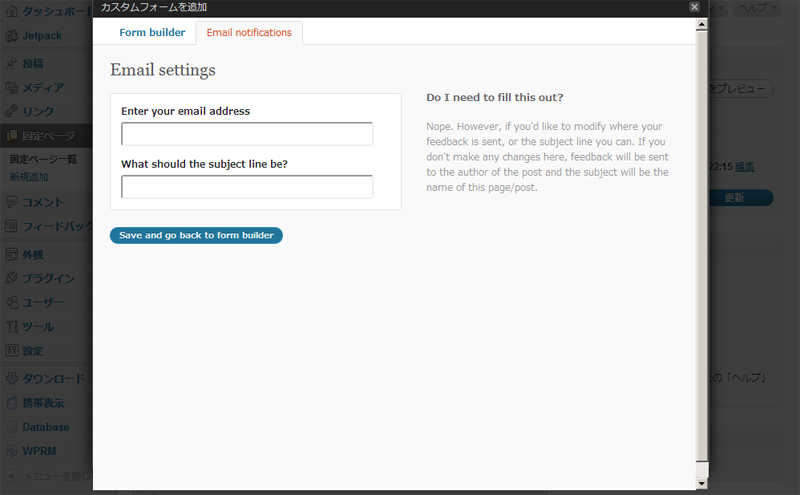Focus the subject line input field
The image size is (800, 495).
pyautogui.click(x=247, y=187)
